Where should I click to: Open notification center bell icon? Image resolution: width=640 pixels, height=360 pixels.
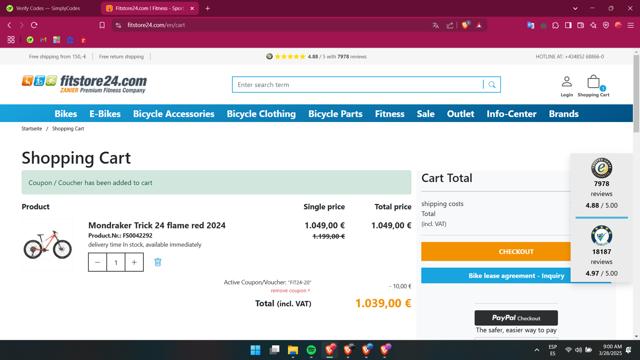[x=629, y=350]
